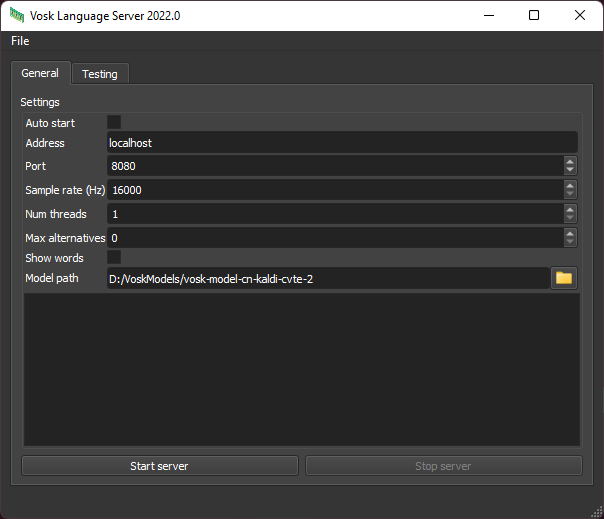
Task: Click the Stop server button
Action: [444, 466]
